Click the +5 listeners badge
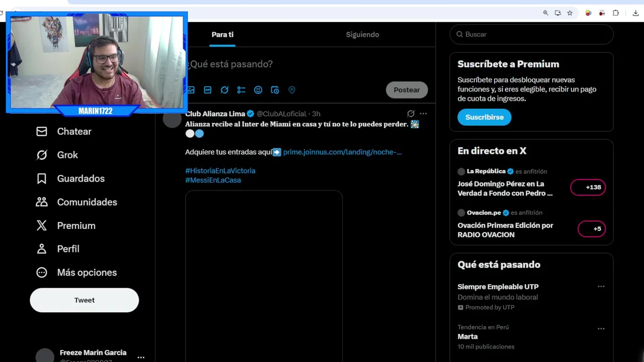 point(592,229)
